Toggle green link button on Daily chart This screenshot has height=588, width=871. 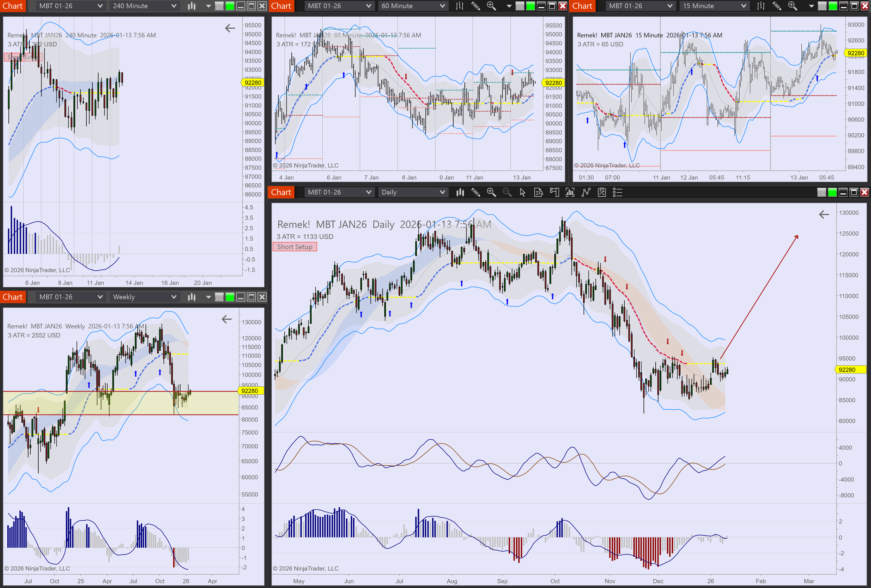click(832, 192)
